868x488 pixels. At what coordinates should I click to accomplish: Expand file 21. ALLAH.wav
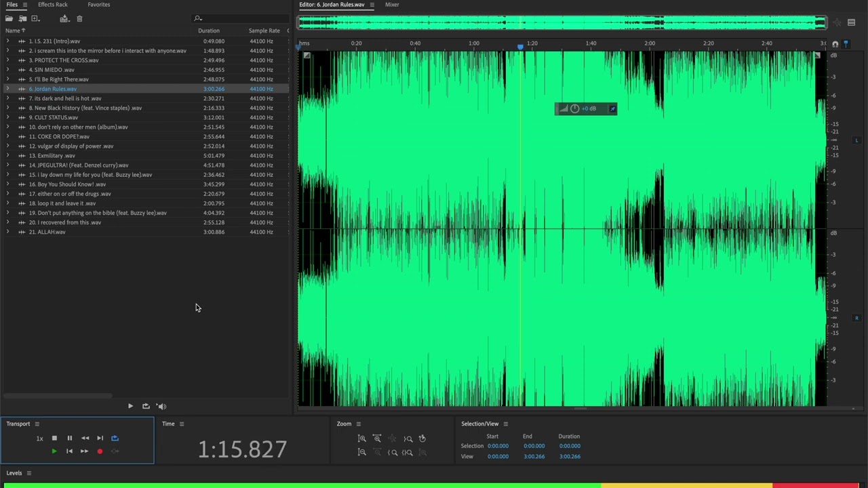tap(7, 232)
